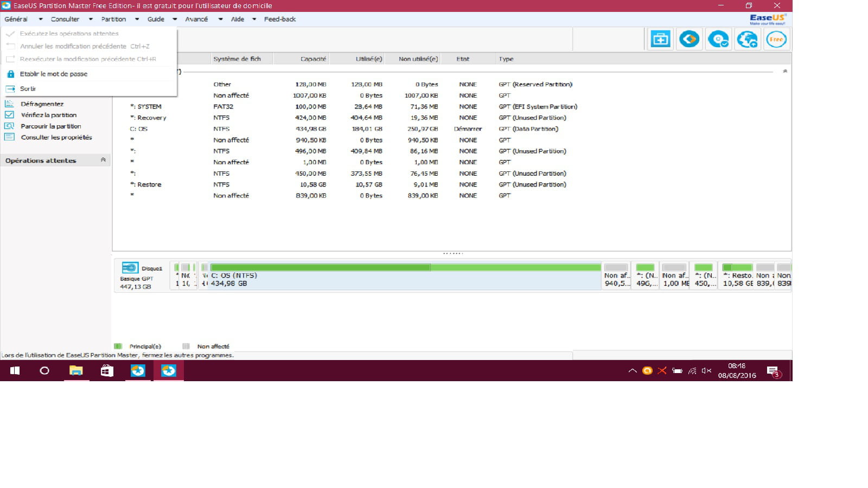Click the Wi-Fi network tray icon

coord(692,371)
